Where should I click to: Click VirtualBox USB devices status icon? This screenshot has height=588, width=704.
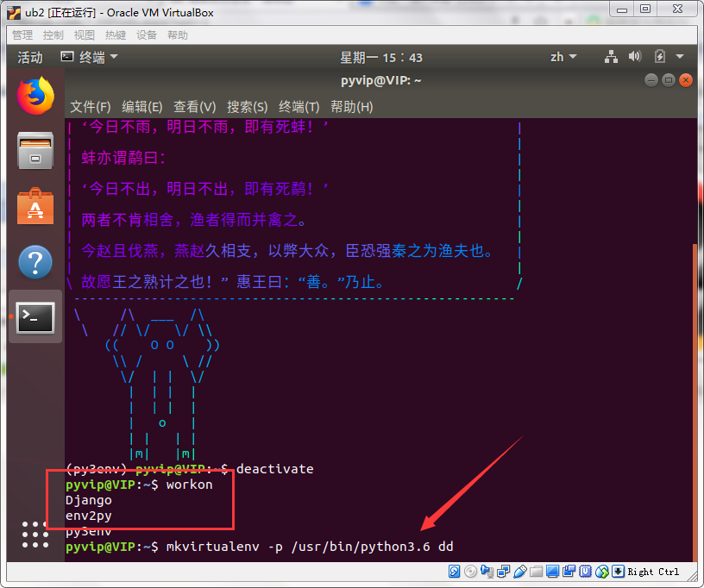point(519,572)
